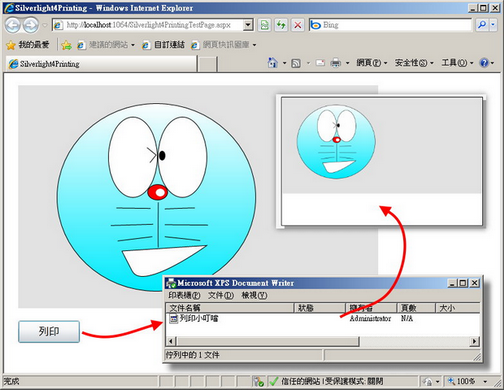Click the 佇列中的 1 文件 status text
The height and width of the screenshot is (390, 504).
(x=192, y=355)
